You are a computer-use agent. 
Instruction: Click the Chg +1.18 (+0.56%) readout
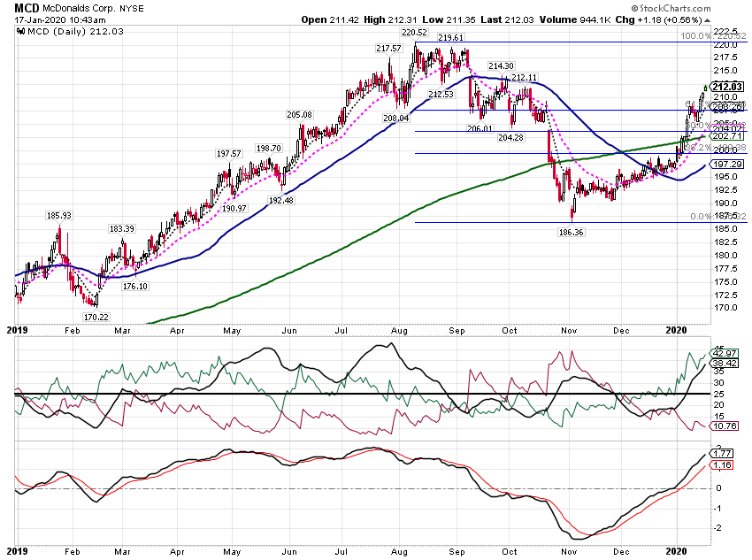pos(658,19)
